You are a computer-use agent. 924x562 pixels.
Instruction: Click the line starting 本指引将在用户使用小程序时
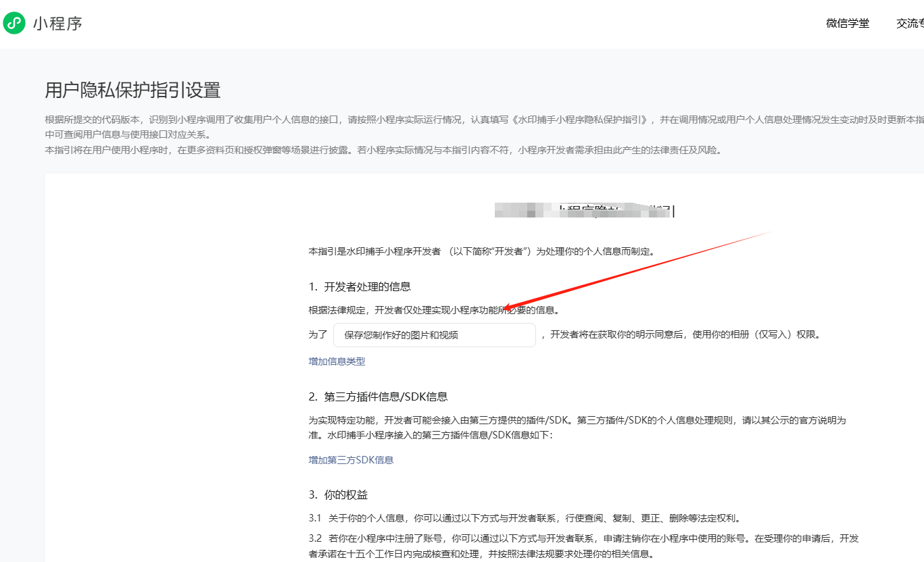383,150
